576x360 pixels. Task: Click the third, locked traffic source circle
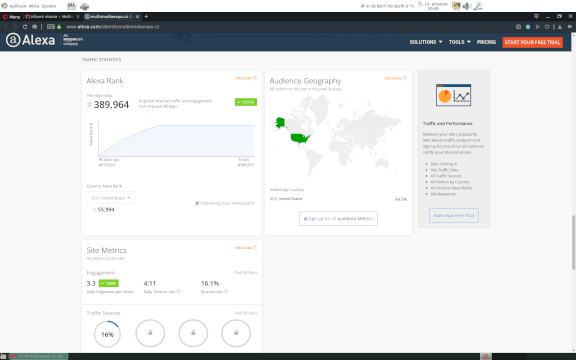tap(193, 333)
